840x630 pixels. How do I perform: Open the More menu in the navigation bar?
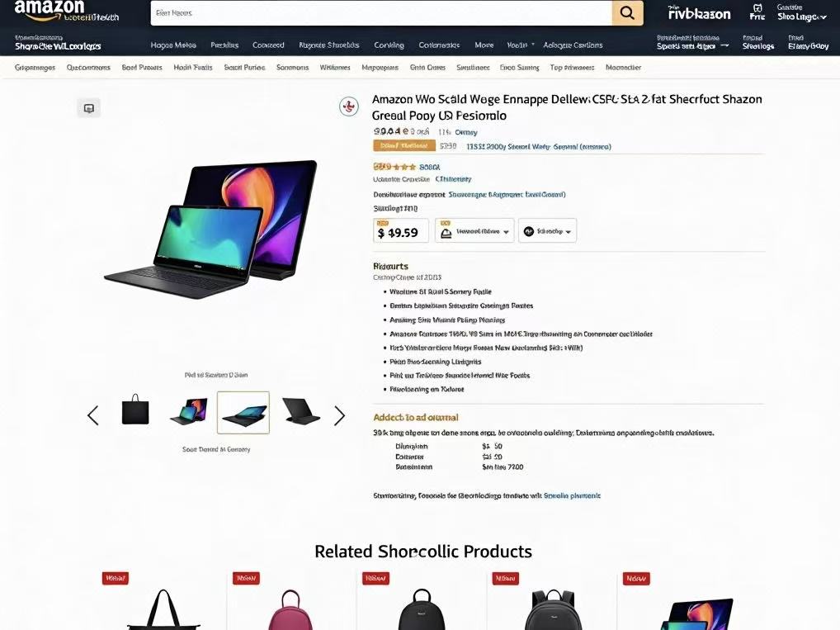pos(484,45)
